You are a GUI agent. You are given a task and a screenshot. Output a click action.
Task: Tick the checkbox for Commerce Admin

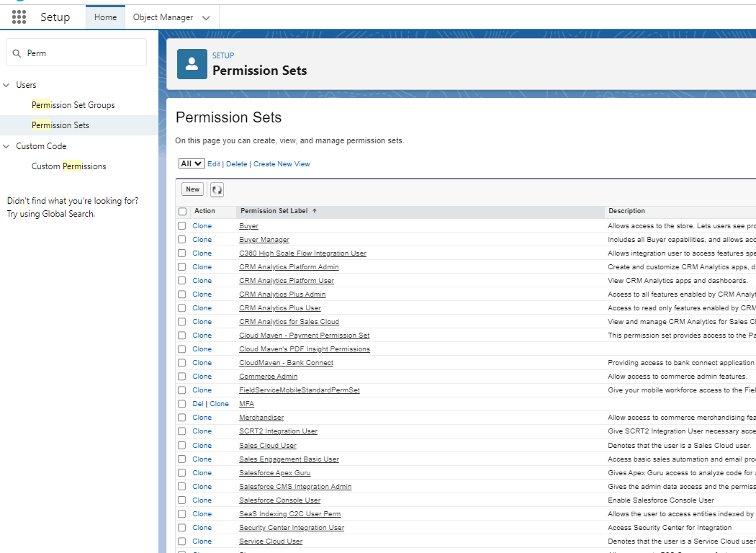coord(181,376)
